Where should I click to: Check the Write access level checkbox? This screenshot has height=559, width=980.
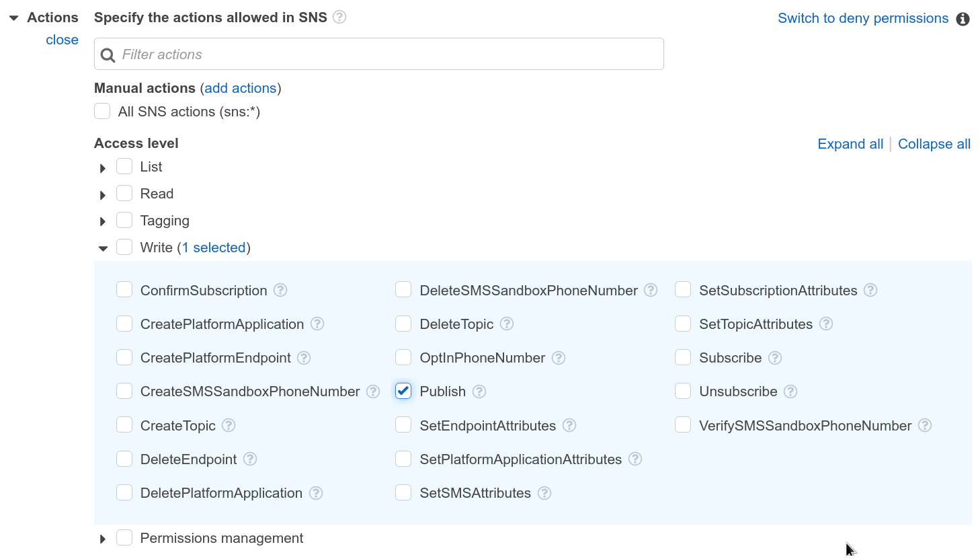124,247
